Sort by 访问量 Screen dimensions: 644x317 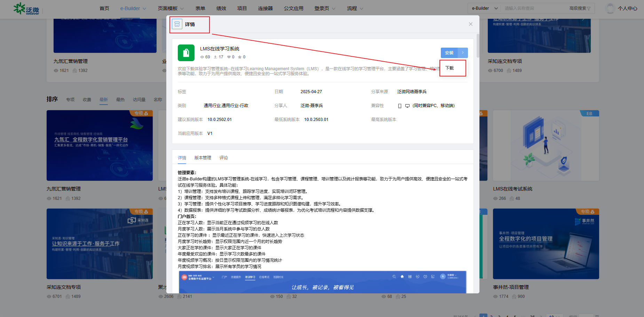click(x=139, y=100)
